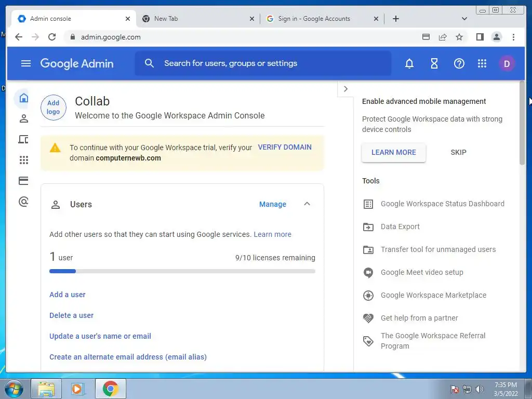Open Chrome's three-dot menu
The image size is (532, 399).
513,37
